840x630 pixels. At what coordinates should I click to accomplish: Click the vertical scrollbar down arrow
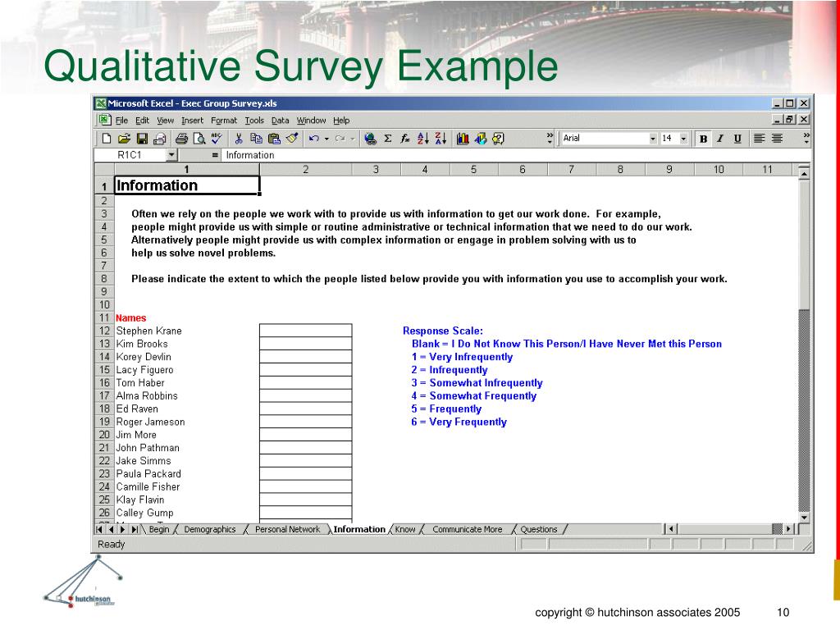[x=804, y=518]
